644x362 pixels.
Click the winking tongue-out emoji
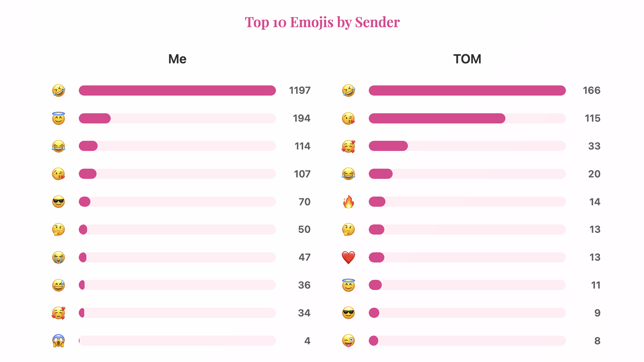pyautogui.click(x=348, y=341)
